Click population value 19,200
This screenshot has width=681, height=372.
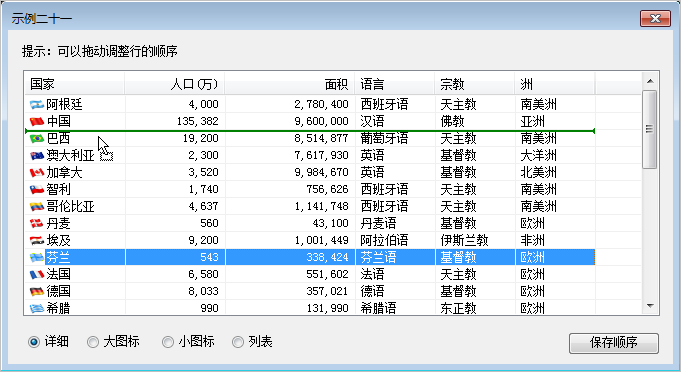coord(201,138)
